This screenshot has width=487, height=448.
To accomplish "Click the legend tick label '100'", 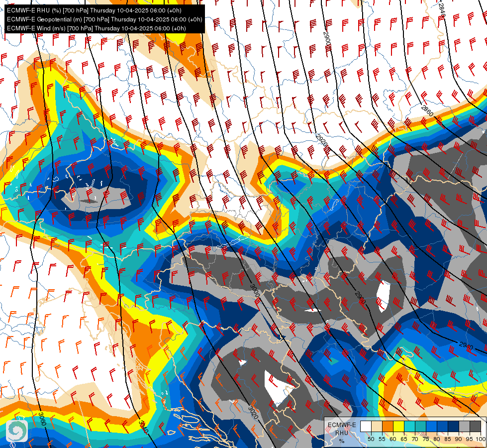I will coord(481,439).
